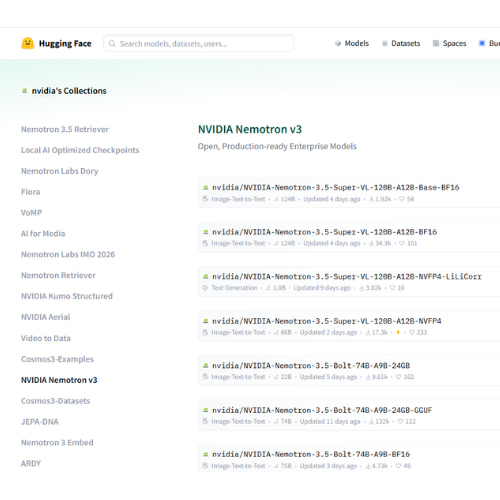Select NVIDIA Nemotron v3 in sidebar
Viewport: 500px width, 500px height.
click(59, 380)
